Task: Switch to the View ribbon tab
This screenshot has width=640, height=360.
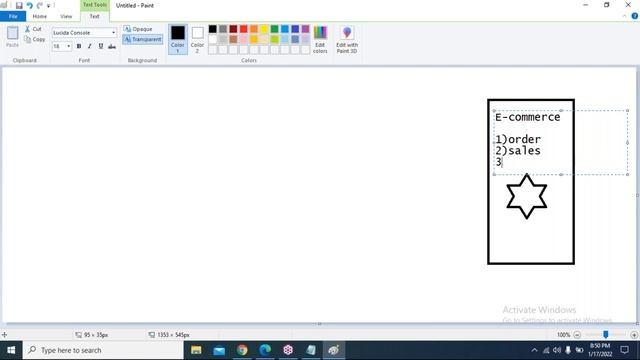Action: pyautogui.click(x=66, y=16)
